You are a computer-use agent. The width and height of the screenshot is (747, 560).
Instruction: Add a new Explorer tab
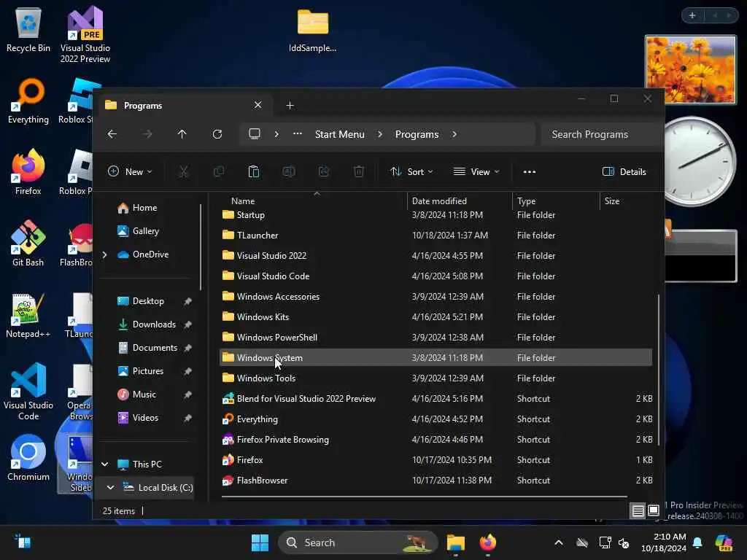[x=290, y=105]
